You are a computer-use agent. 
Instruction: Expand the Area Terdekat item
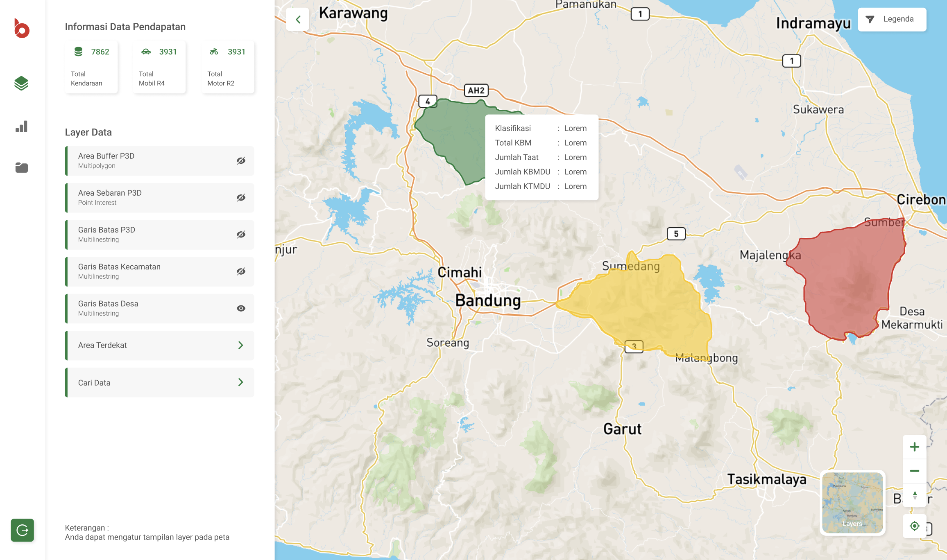pyautogui.click(x=241, y=345)
